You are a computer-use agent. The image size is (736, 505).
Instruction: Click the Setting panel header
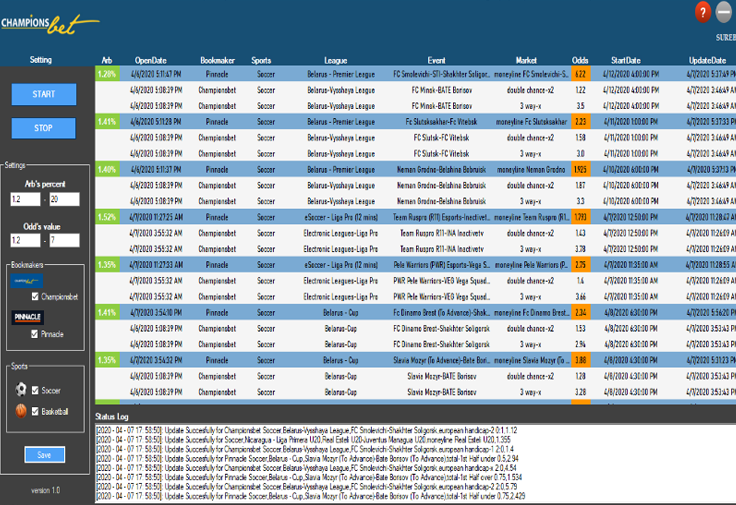pyautogui.click(x=41, y=60)
